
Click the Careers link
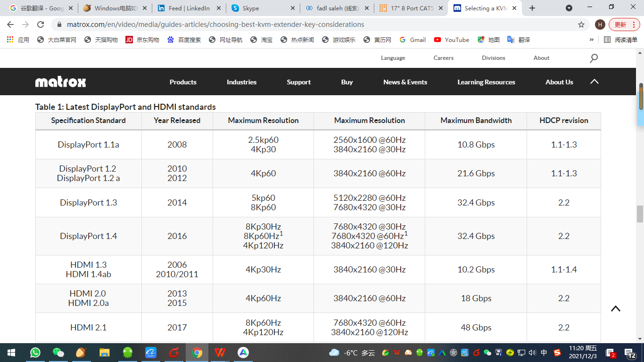coord(444,58)
